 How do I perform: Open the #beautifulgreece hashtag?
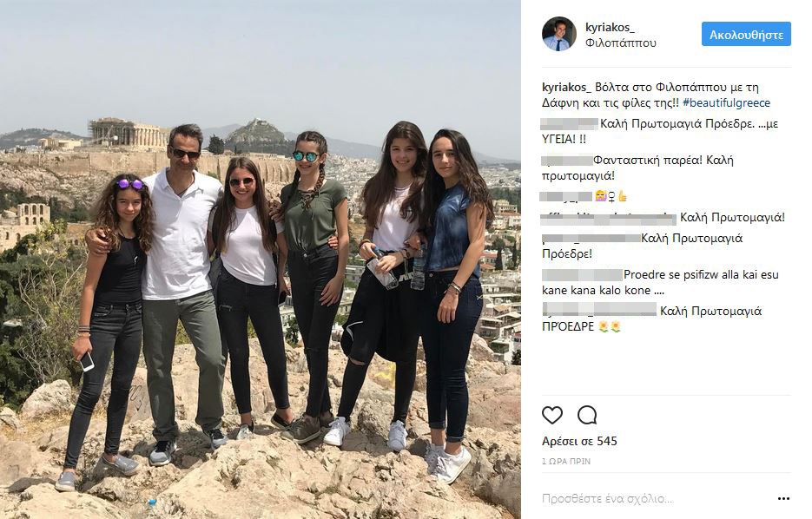(x=726, y=103)
